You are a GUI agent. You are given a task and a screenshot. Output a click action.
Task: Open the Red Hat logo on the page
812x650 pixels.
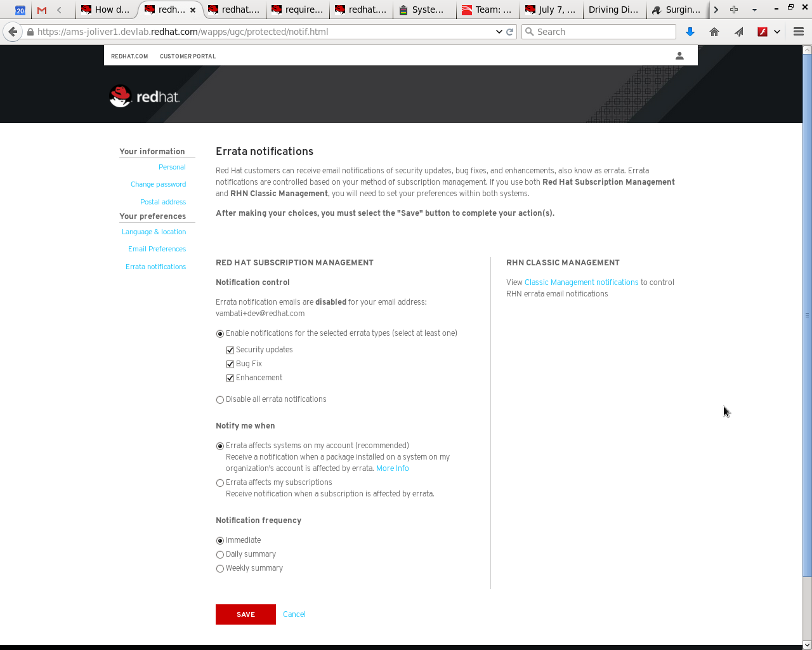[144, 95]
